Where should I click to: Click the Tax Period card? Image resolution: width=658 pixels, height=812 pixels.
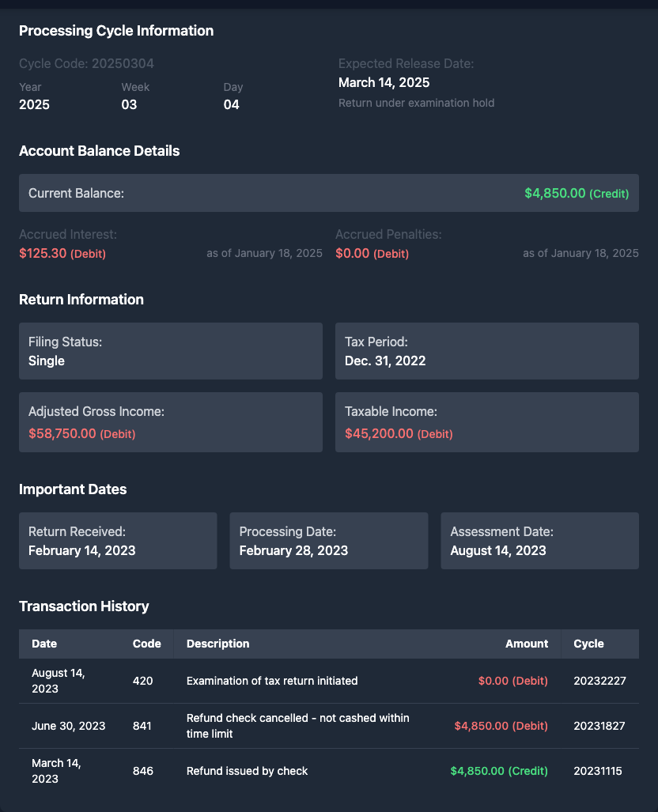[486, 351]
